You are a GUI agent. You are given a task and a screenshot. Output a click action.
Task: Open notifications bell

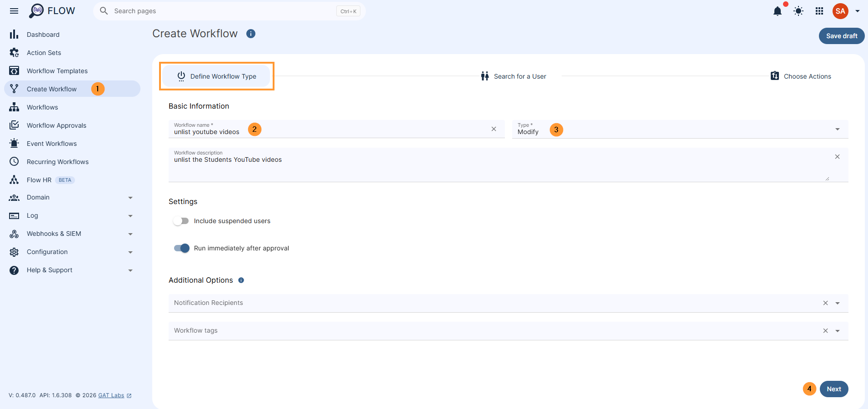[778, 11]
